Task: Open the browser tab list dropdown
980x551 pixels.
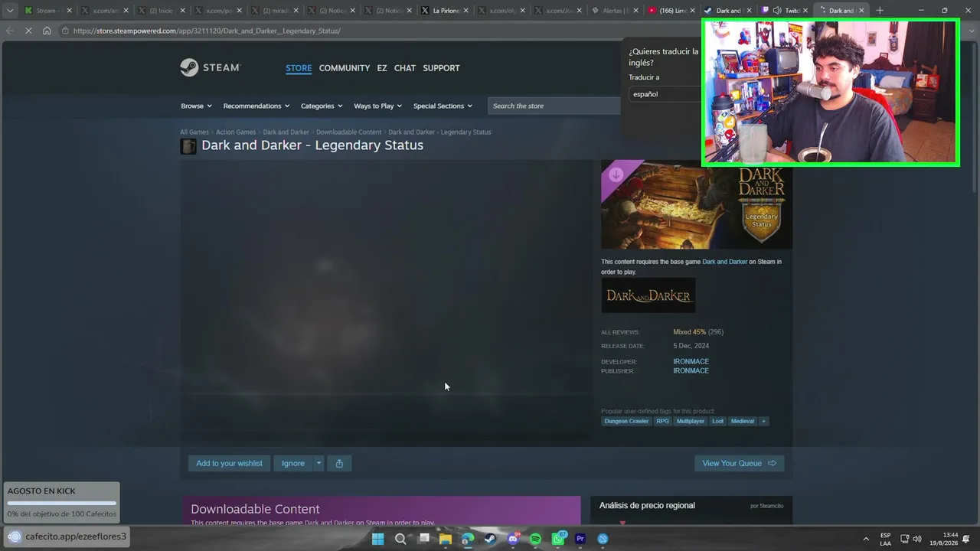Action: (10, 11)
